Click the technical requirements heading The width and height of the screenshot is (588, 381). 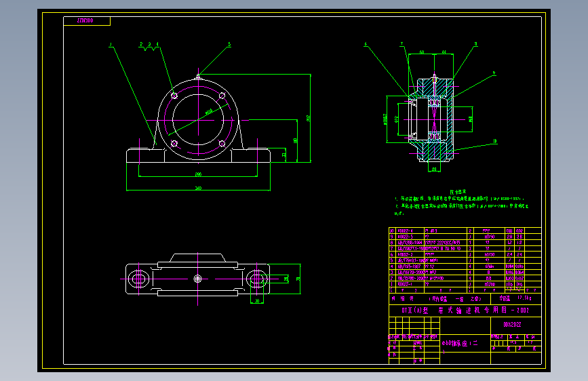point(458,192)
